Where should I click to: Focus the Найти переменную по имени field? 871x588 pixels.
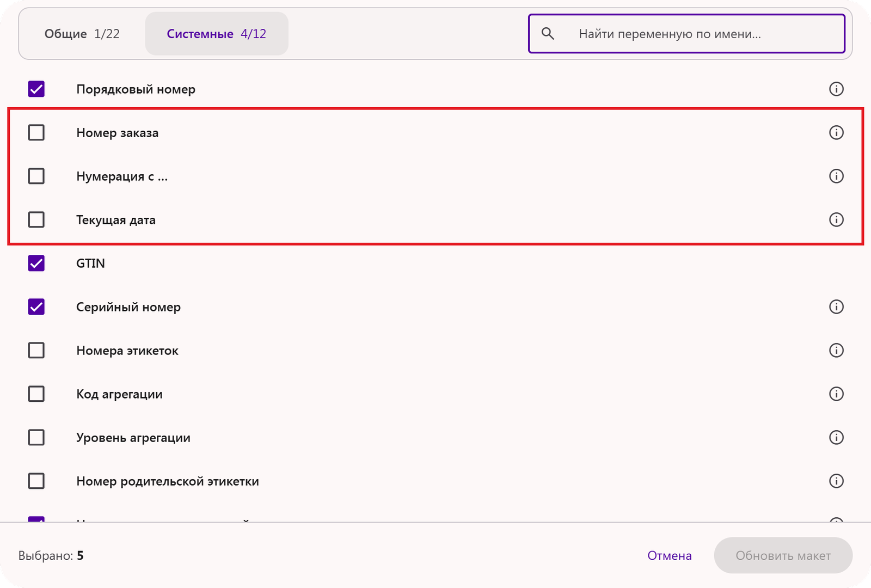[686, 34]
